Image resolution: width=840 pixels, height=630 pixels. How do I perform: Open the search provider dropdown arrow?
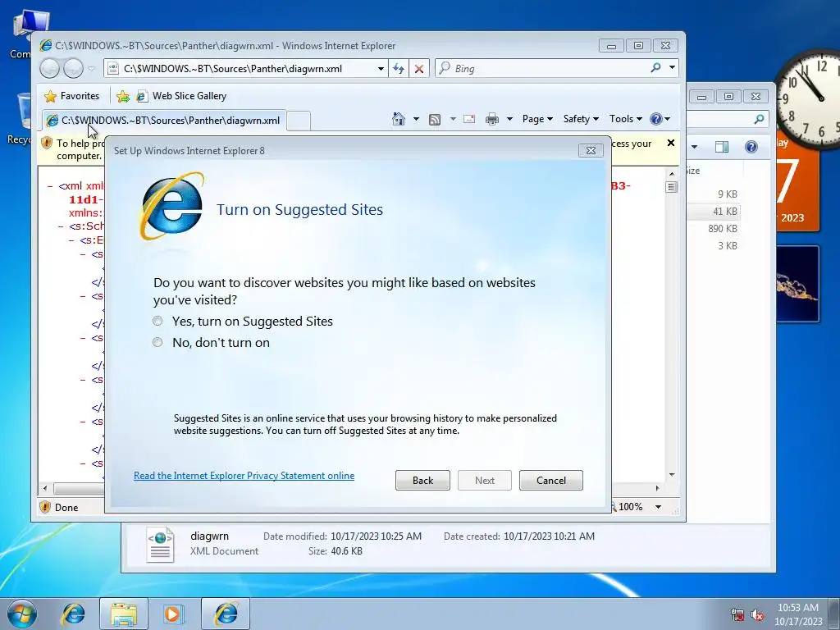(672, 68)
